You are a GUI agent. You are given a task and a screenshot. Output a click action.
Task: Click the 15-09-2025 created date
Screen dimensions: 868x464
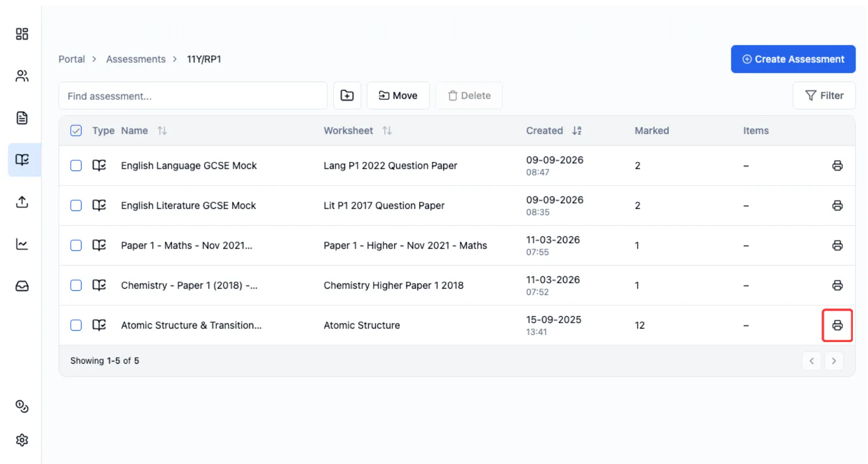554,319
